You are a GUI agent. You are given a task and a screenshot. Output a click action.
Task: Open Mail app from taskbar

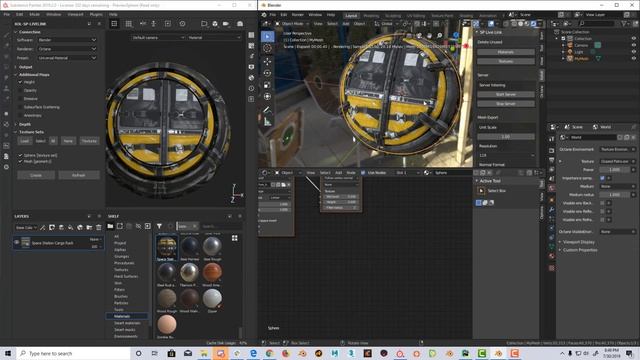pyautogui.click(x=188, y=353)
